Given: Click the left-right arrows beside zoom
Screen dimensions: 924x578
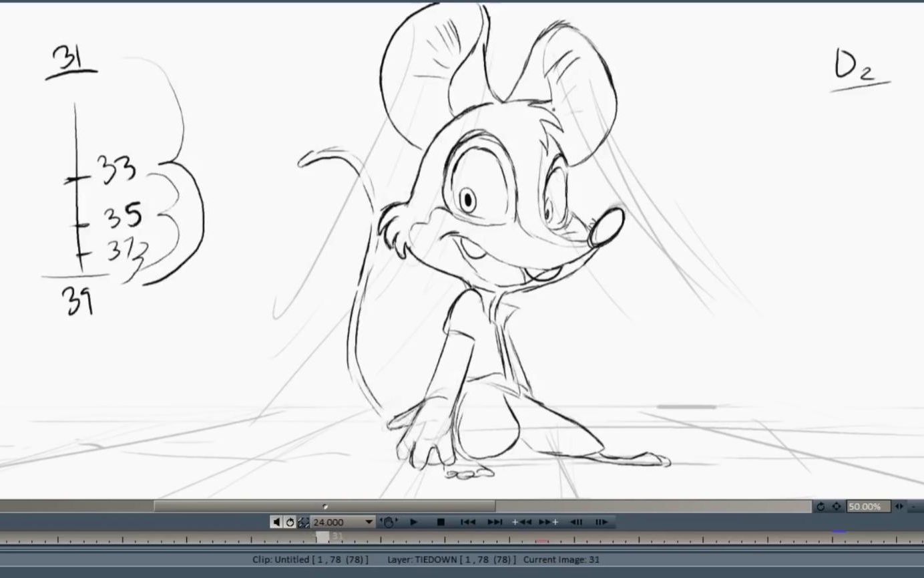Looking at the screenshot, I should (899, 507).
